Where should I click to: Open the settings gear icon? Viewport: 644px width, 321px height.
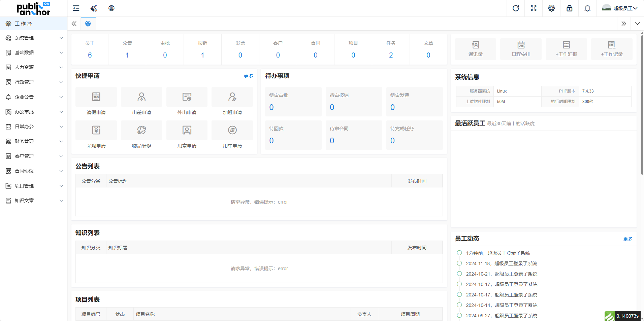551,8
